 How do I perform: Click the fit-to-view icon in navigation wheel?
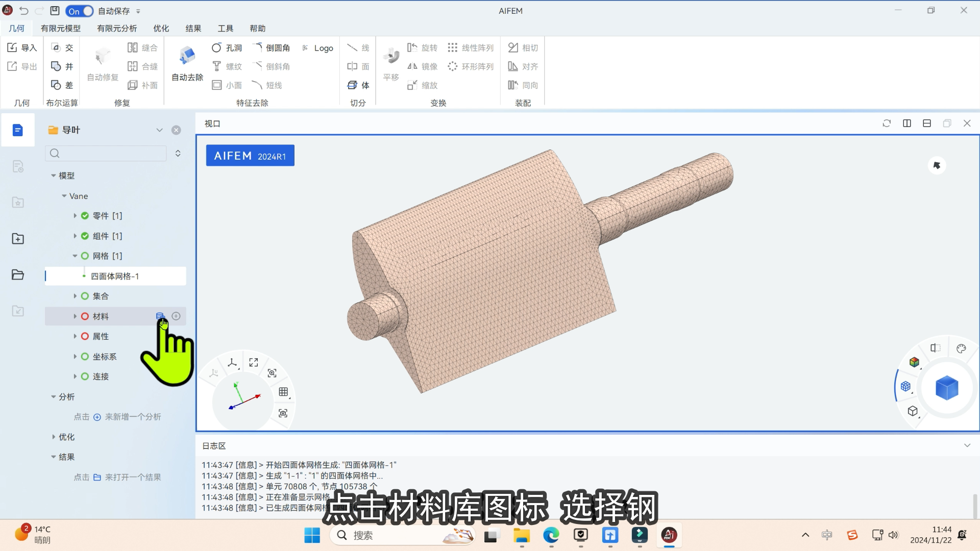[254, 362]
